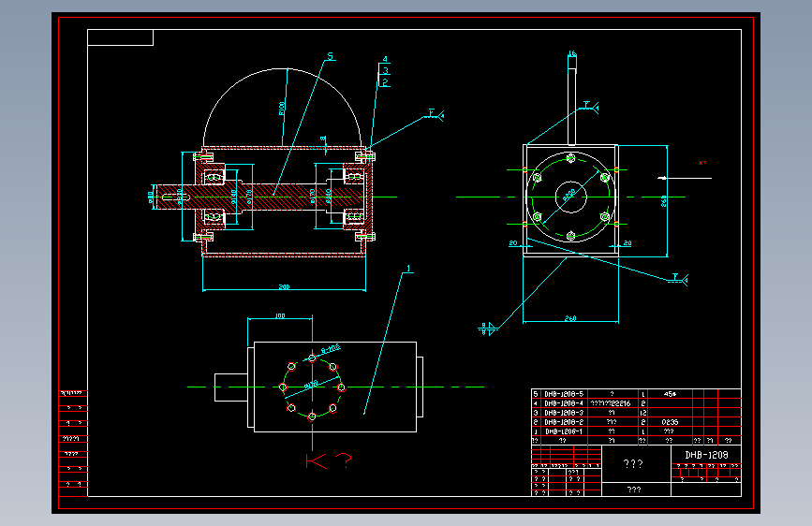Select the Q235 material cell in parts list

[670, 422]
